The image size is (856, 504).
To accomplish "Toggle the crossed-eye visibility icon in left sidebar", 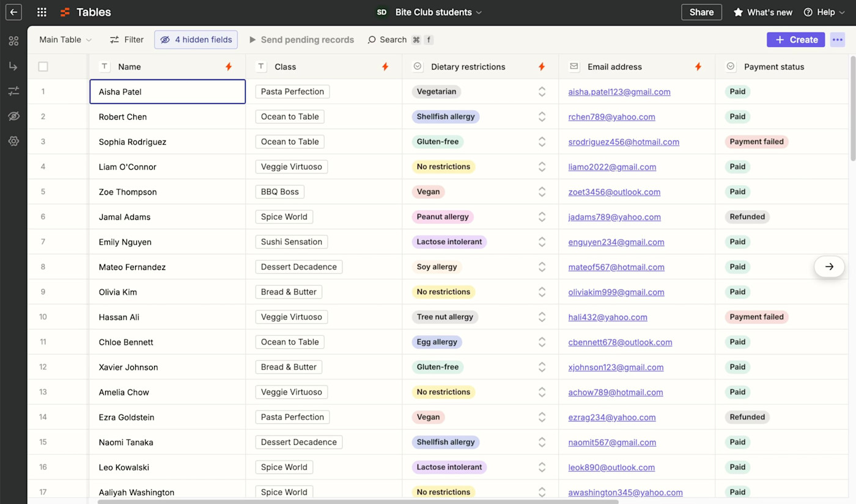I will (13, 116).
